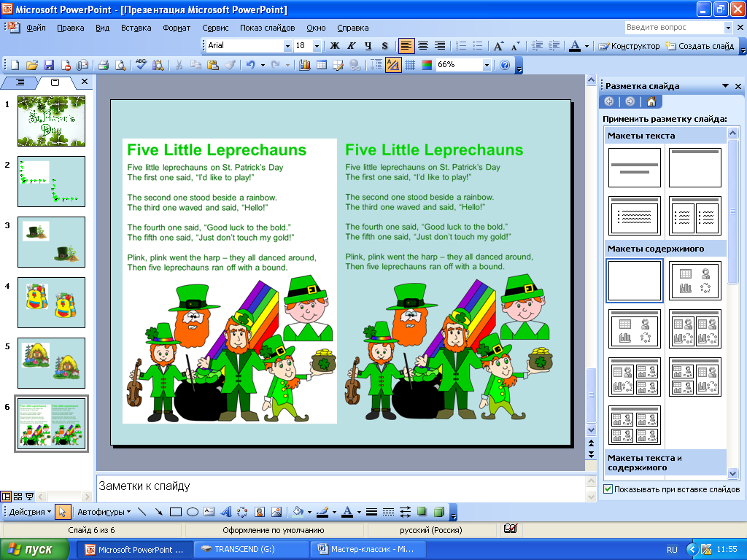Open the fill color dropdown arrow on drawing toolbar
The width and height of the screenshot is (747, 560).
(309, 512)
